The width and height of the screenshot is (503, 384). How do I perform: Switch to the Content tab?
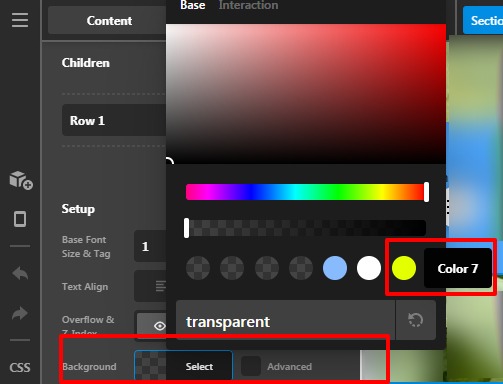(x=109, y=21)
